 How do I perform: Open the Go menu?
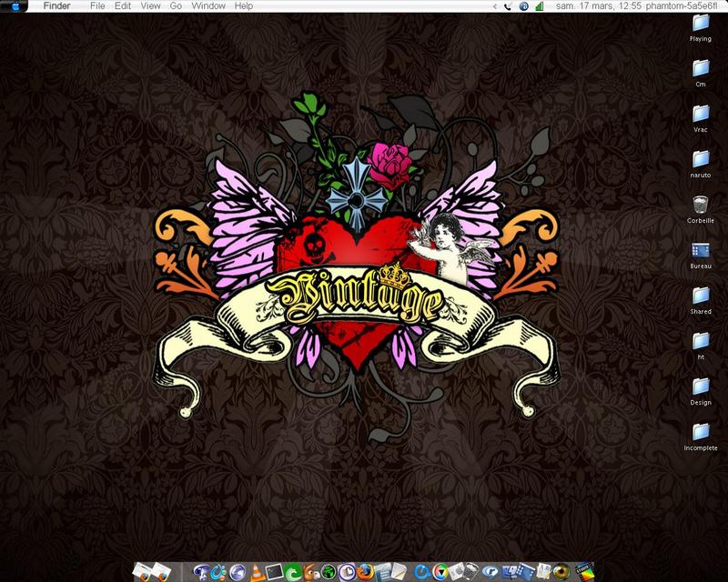[x=176, y=6]
